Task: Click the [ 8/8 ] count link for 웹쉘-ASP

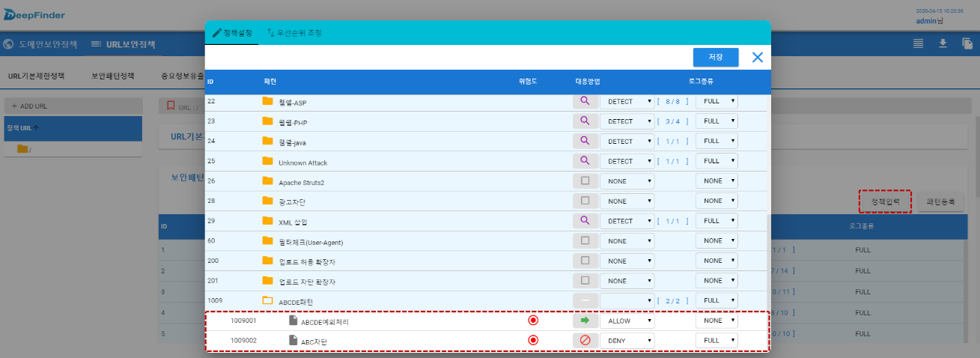Action: [672, 101]
